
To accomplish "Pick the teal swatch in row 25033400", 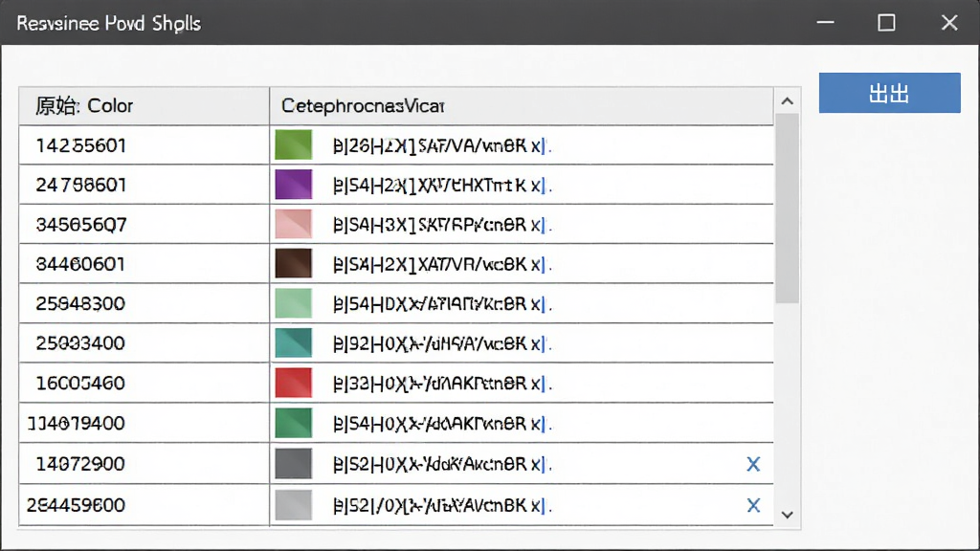I will pyautogui.click(x=293, y=343).
